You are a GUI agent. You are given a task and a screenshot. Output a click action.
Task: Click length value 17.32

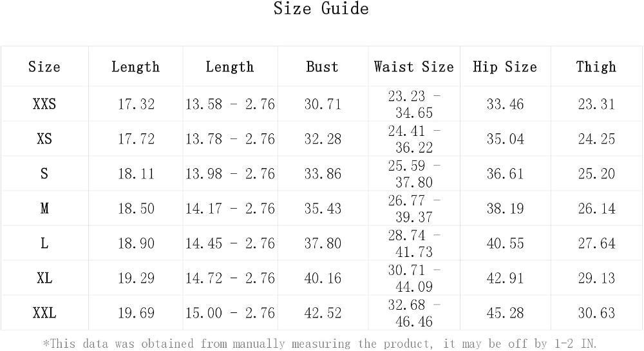tap(136, 104)
